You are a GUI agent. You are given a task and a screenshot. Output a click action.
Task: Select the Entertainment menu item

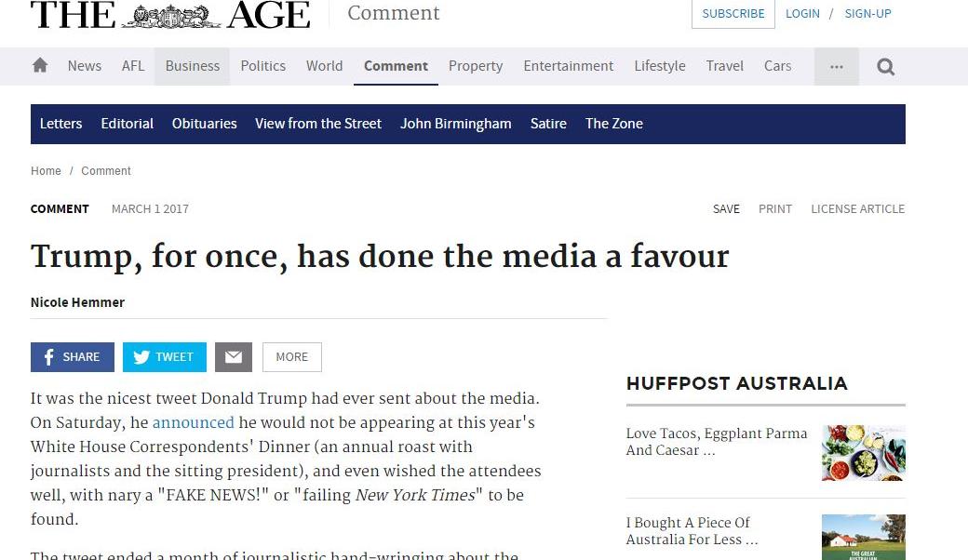(568, 66)
